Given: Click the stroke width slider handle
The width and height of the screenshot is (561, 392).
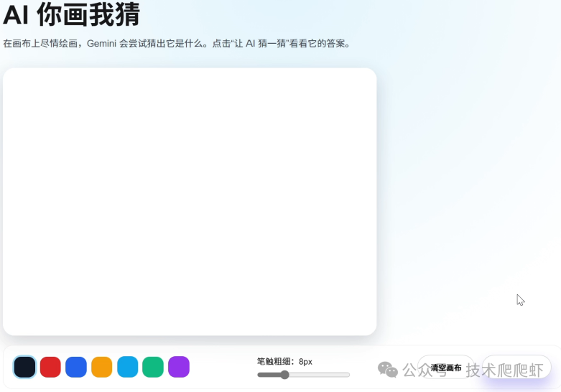Looking at the screenshot, I should (x=284, y=375).
